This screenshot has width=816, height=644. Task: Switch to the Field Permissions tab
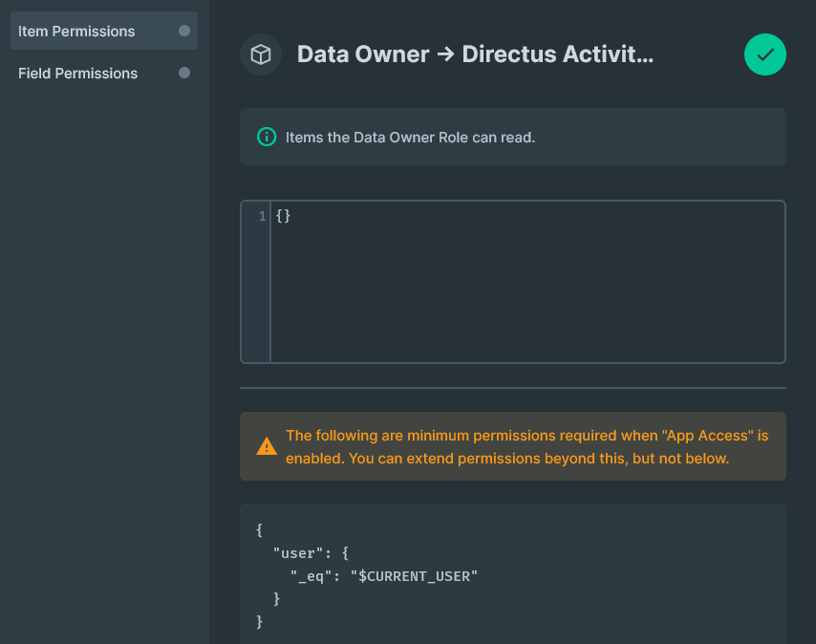tap(77, 73)
